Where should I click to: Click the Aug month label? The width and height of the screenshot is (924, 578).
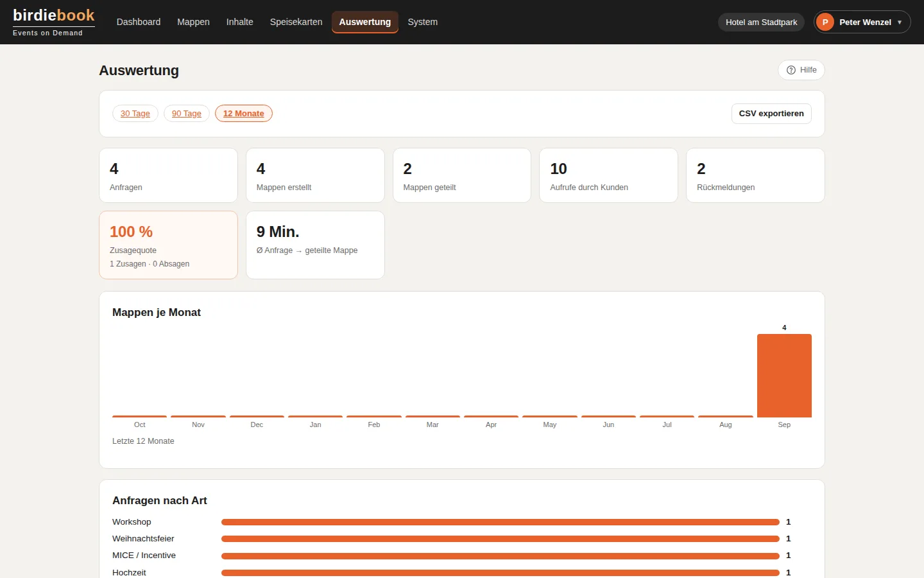(x=726, y=425)
